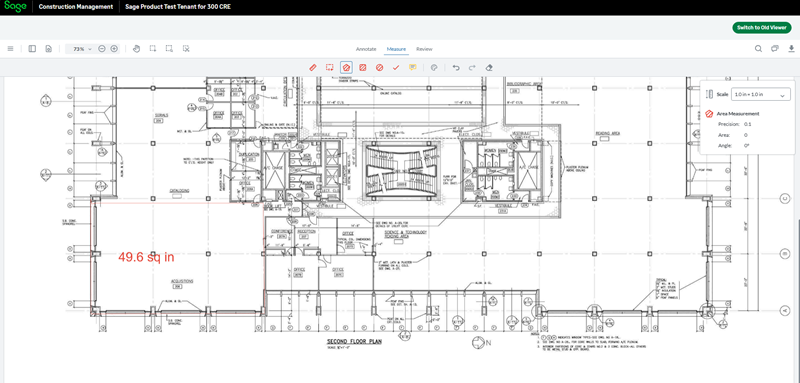
Task: Select the ellipse area measurement tool
Action: (379, 67)
